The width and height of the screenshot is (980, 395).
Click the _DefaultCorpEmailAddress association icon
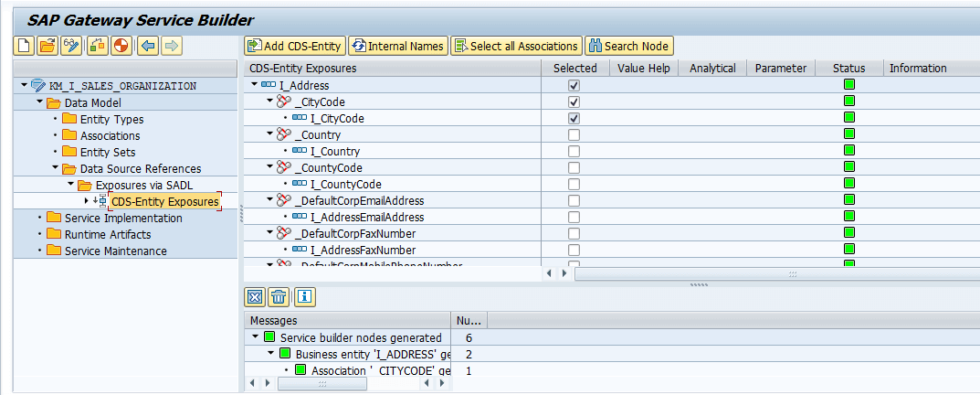pos(284,200)
